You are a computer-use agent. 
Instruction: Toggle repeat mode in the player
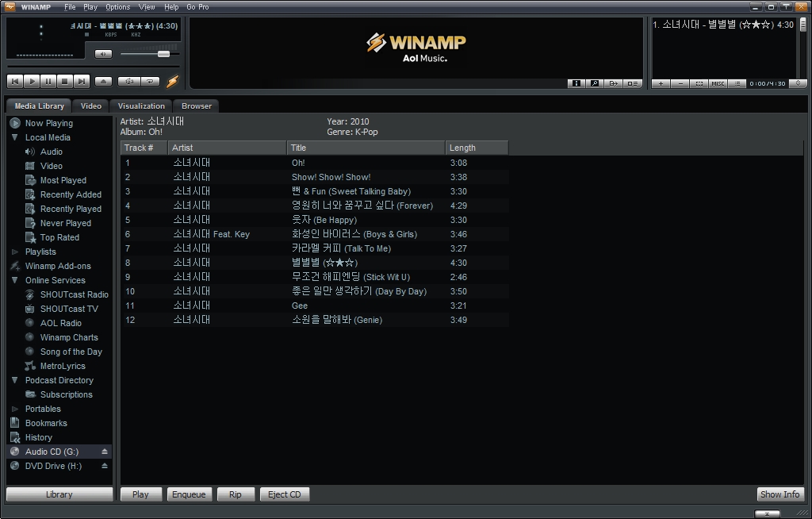[150, 82]
